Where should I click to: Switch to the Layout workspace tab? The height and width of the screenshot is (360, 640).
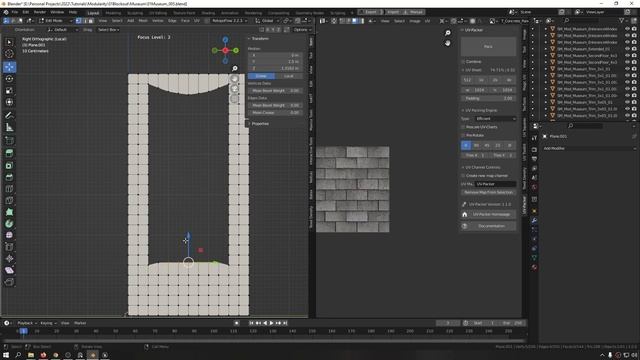pos(93,13)
